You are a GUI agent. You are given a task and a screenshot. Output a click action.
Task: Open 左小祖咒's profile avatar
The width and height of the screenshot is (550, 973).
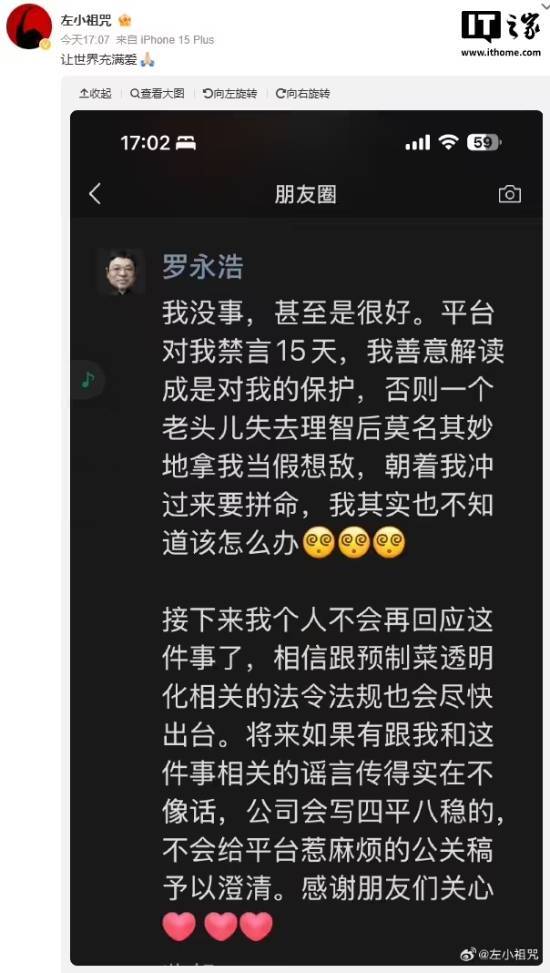tap(29, 26)
